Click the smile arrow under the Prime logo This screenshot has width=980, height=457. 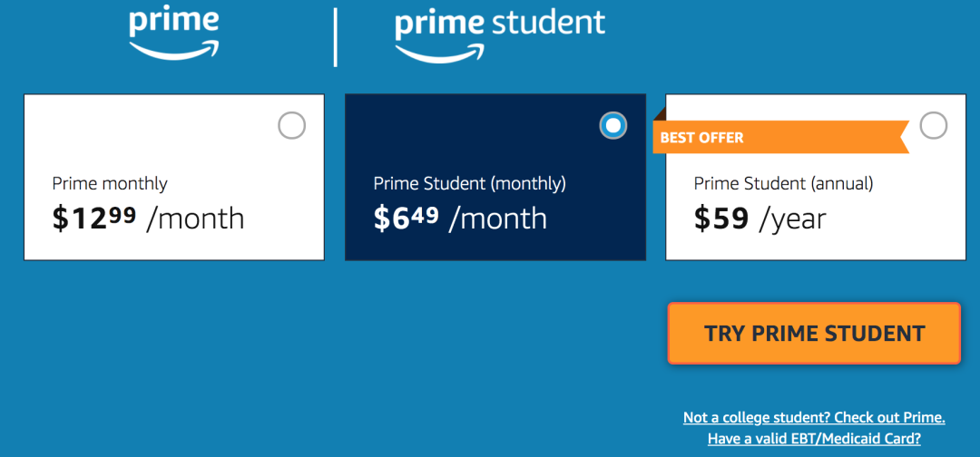coord(174,49)
